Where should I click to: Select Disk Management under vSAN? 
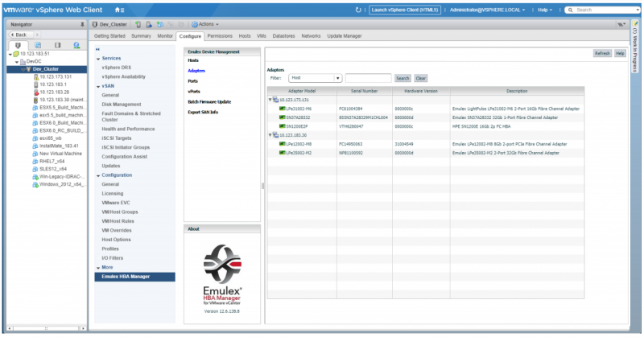coord(122,105)
